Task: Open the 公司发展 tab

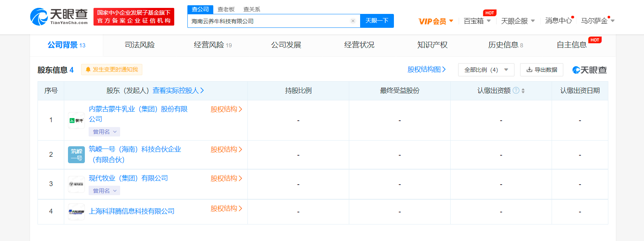Action: (x=286, y=45)
